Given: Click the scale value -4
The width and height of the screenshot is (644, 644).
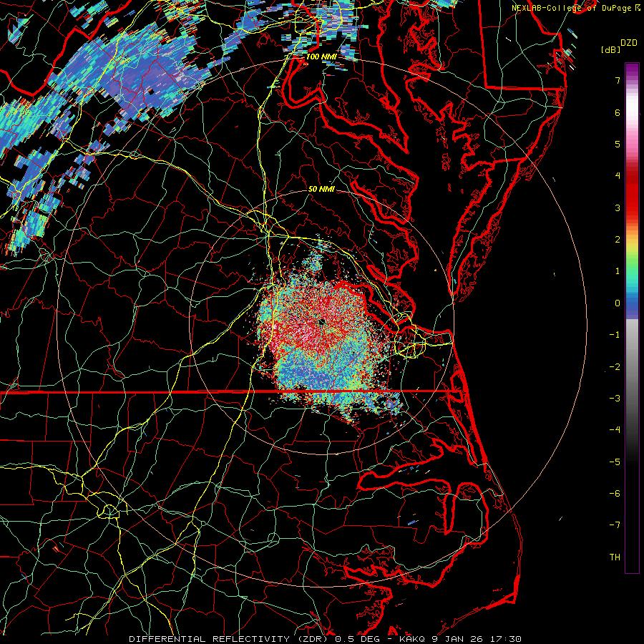Looking at the screenshot, I should pyautogui.click(x=615, y=430).
